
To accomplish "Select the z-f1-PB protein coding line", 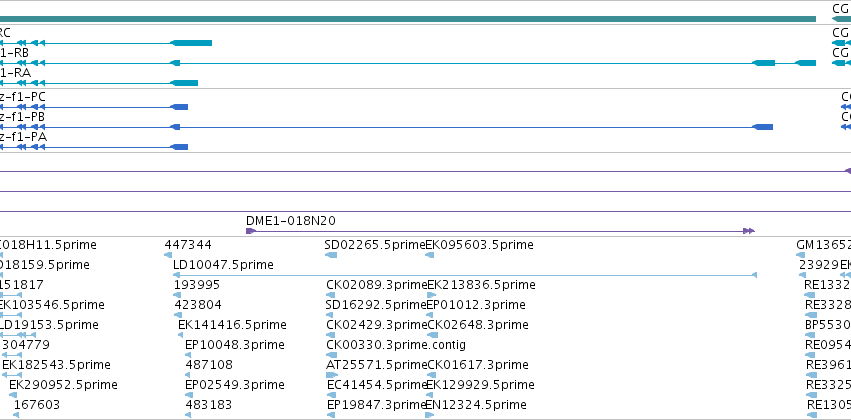I will point(386,127).
